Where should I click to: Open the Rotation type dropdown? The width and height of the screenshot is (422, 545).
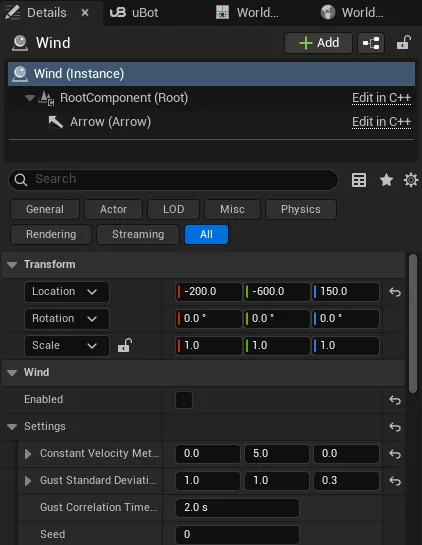pos(67,319)
